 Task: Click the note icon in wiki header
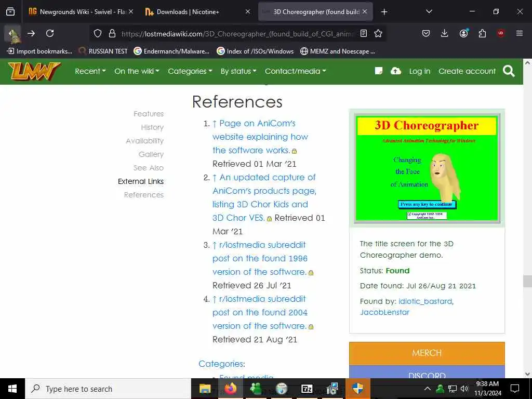point(379,71)
